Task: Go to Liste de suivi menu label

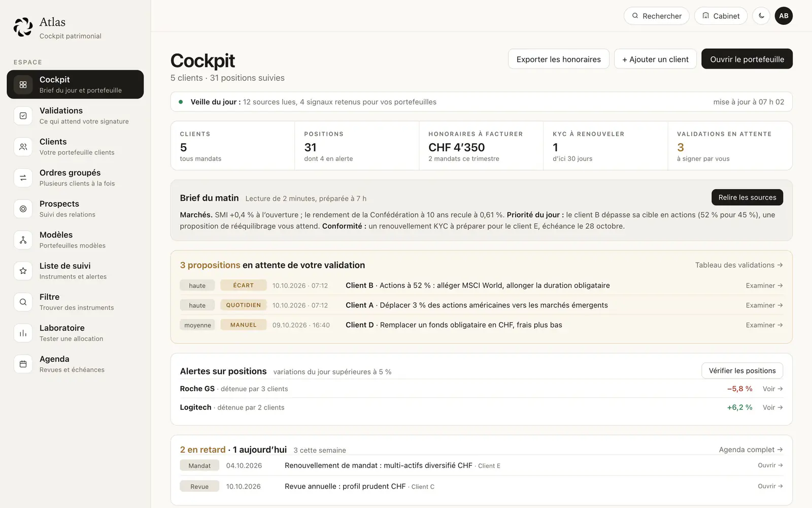Action: [65, 266]
